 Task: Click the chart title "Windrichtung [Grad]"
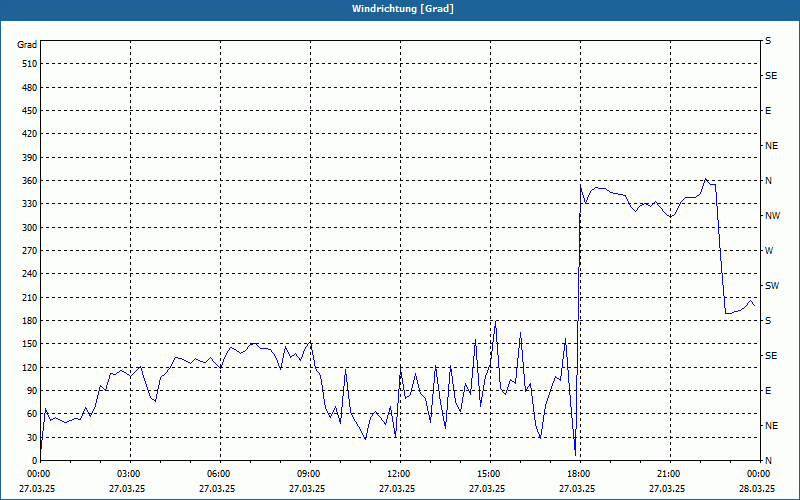pyautogui.click(x=403, y=9)
